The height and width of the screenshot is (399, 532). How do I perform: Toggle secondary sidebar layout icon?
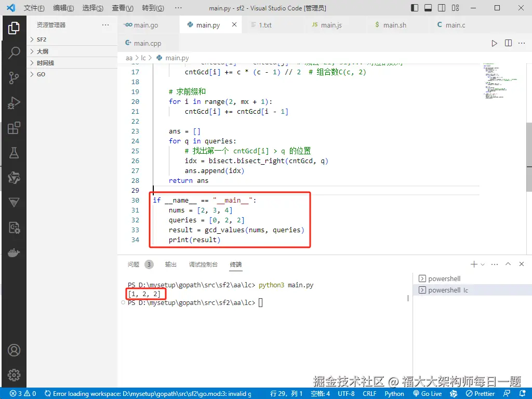click(442, 8)
